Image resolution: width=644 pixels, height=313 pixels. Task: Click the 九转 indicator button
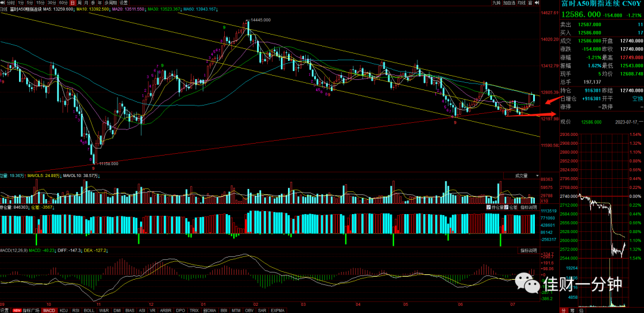tap(497, 2)
